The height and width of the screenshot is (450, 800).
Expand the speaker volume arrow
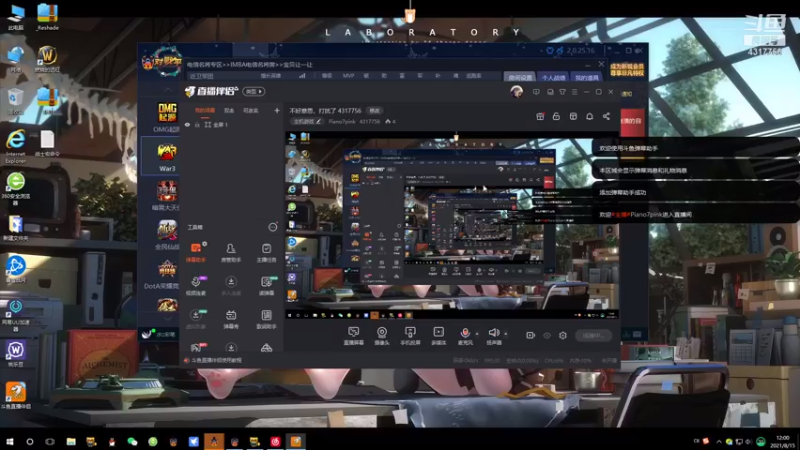(x=506, y=334)
